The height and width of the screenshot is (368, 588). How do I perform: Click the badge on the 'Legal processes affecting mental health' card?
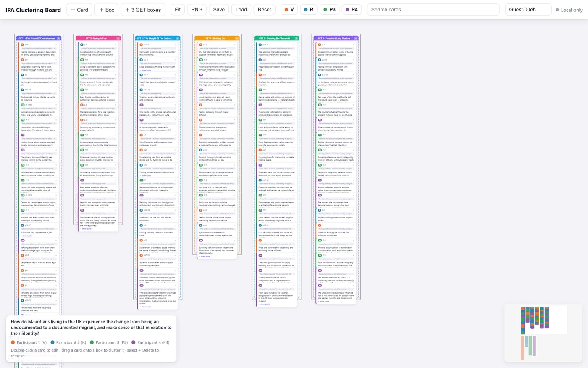pos(141,60)
